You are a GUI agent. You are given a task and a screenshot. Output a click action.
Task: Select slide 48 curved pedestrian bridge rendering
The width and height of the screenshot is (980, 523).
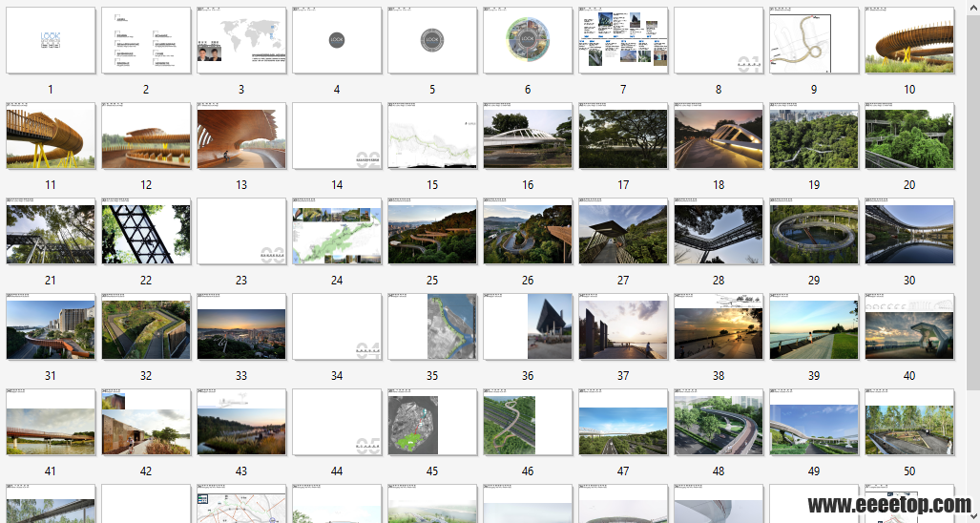point(719,423)
